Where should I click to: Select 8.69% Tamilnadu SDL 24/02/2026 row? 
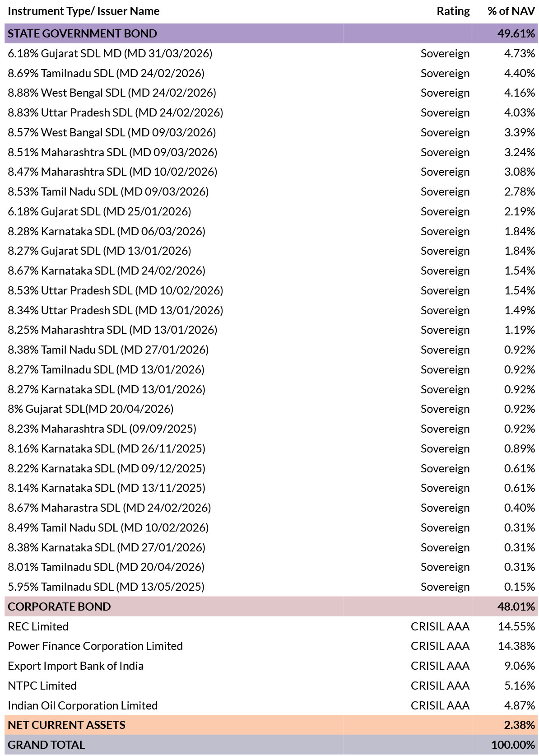tap(106, 73)
